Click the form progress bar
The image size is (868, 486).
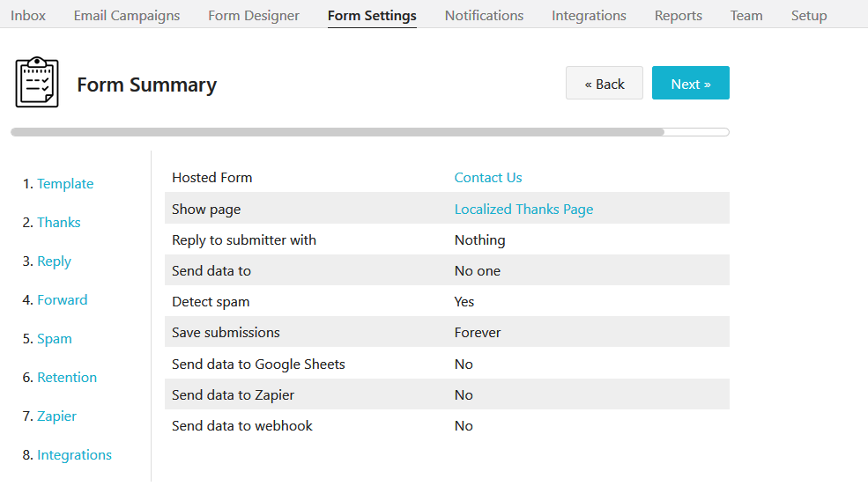pos(370,132)
